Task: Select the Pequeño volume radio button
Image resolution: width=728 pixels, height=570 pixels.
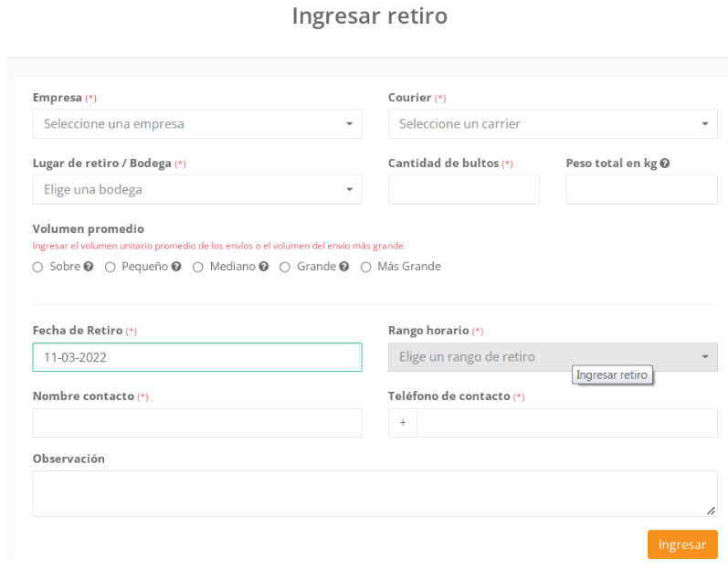Action: click(x=110, y=267)
